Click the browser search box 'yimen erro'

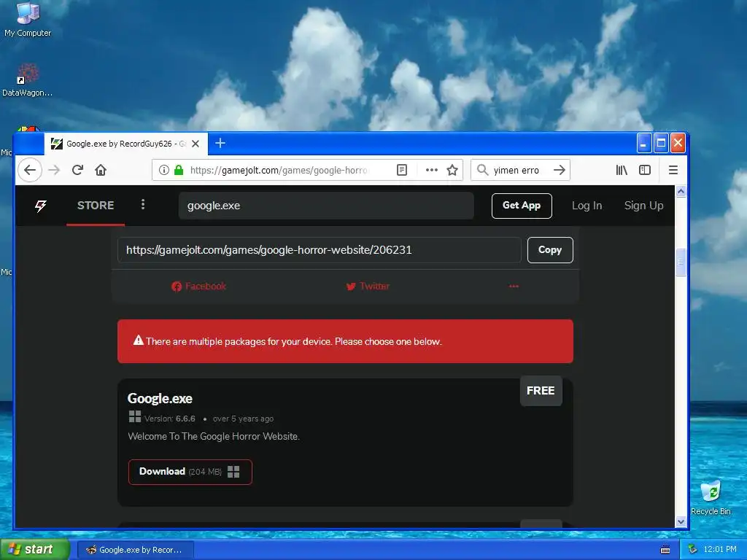517,170
